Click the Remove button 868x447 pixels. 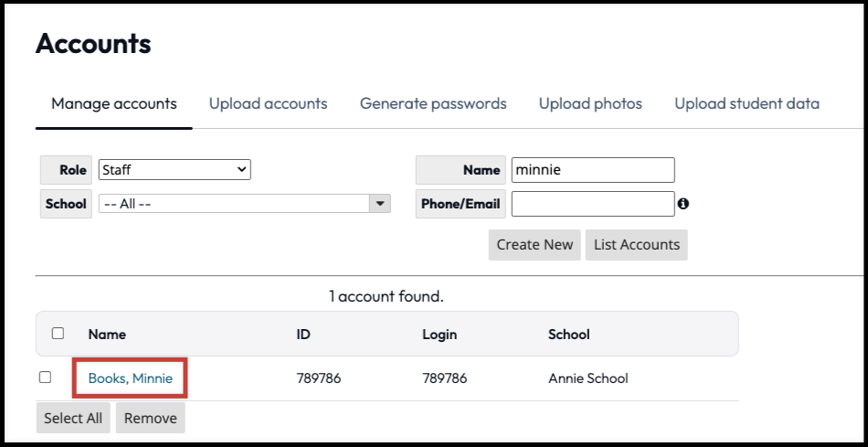point(151,418)
